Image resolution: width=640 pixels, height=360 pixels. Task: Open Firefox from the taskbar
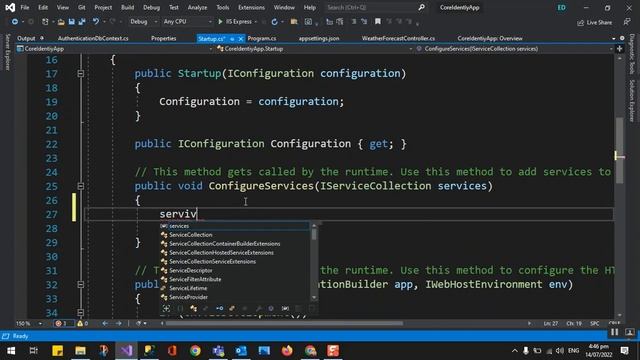pos(287,351)
